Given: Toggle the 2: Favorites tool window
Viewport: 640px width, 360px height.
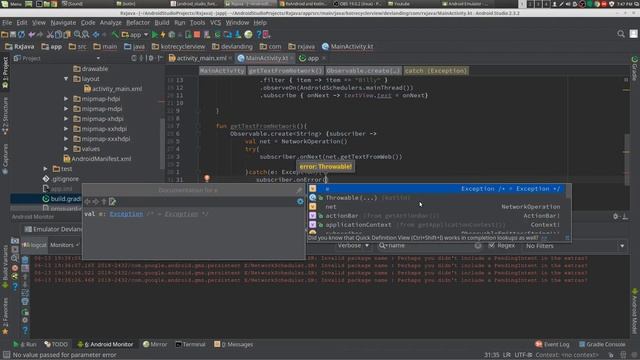Looking at the screenshot, I should coord(5,316).
